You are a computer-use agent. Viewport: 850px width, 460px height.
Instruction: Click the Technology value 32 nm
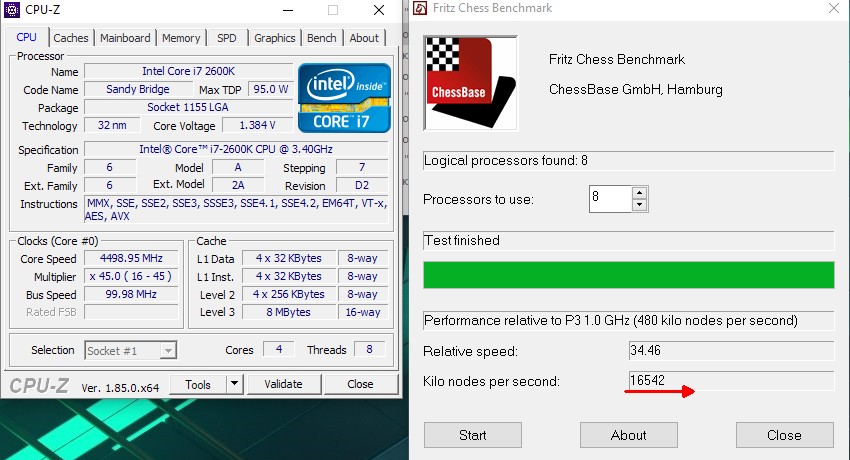pyautogui.click(x=112, y=125)
